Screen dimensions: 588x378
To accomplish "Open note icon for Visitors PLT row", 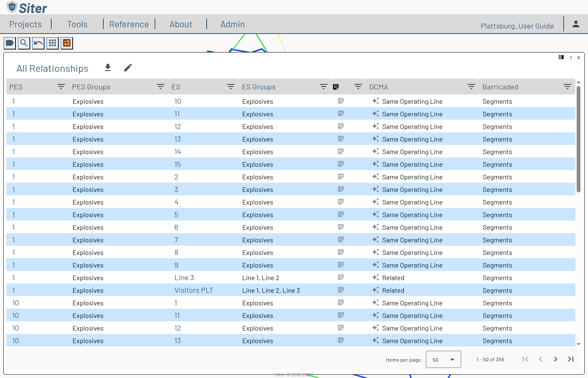I will (341, 290).
